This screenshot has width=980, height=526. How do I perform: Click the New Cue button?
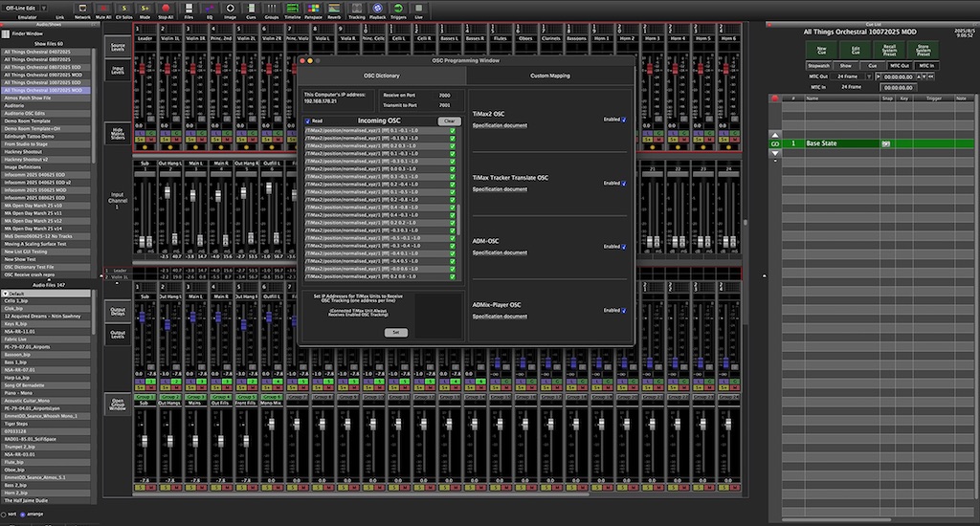821,48
